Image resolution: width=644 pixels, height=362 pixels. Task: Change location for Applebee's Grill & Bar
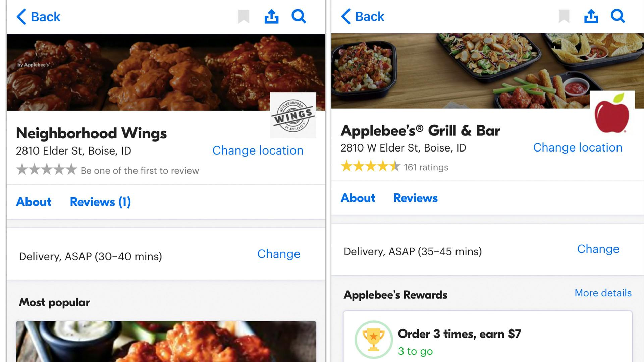click(578, 147)
